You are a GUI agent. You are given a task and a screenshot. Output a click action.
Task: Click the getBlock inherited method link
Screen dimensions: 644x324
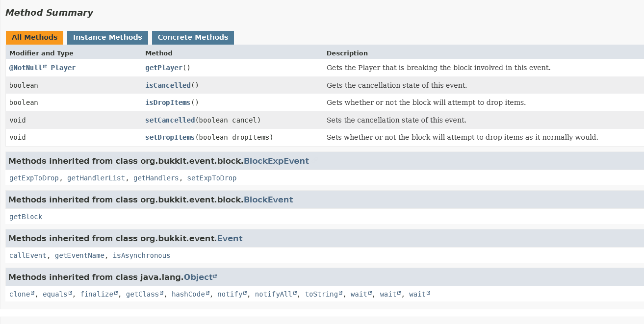(26, 217)
